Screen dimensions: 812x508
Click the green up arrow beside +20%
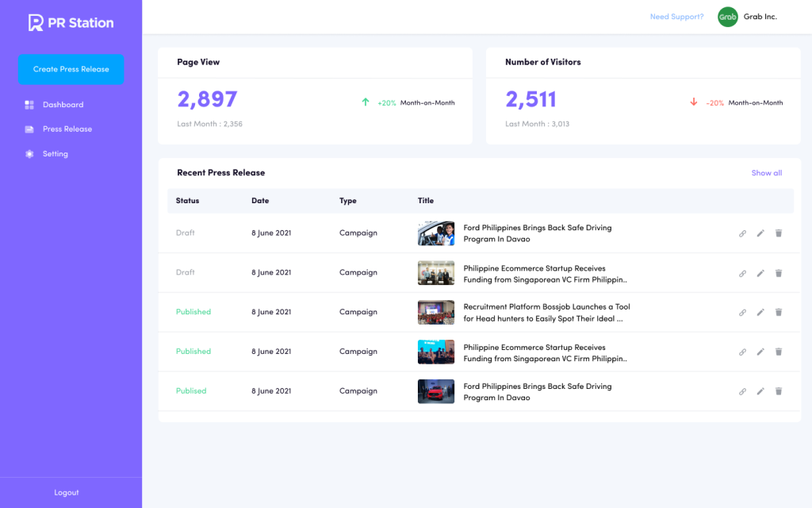366,102
